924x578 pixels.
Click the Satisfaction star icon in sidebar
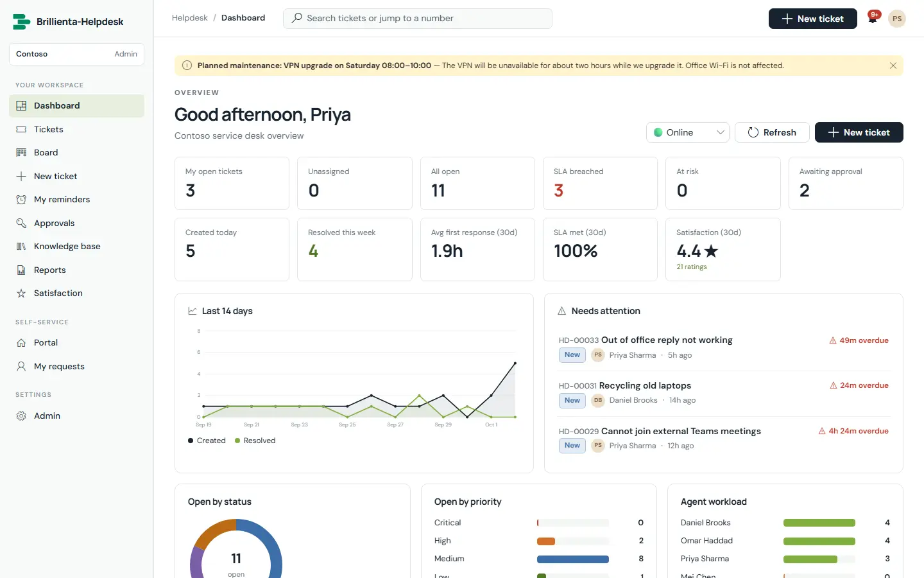[21, 293]
